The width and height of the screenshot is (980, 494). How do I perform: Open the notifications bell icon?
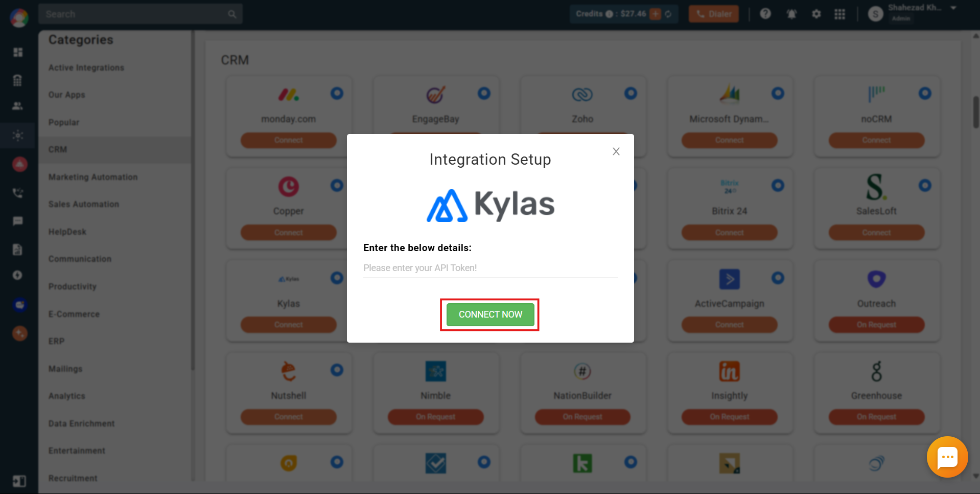pyautogui.click(x=791, y=14)
